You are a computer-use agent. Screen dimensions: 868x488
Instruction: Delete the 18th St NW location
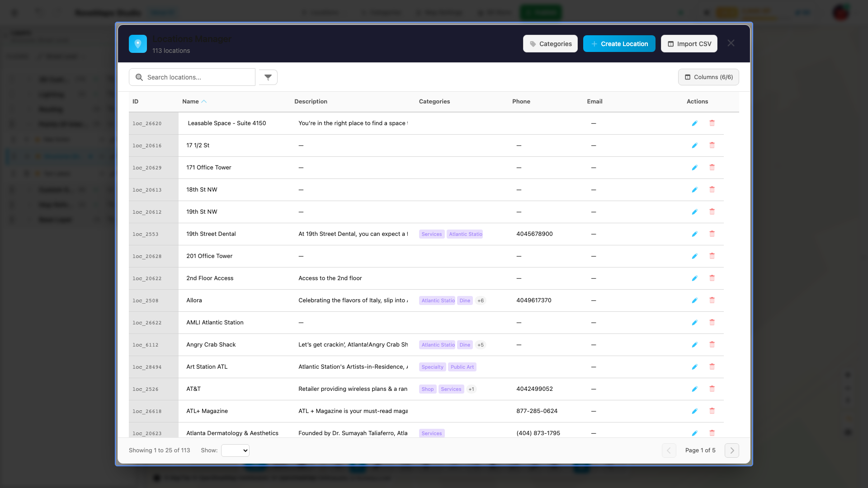[x=712, y=189]
